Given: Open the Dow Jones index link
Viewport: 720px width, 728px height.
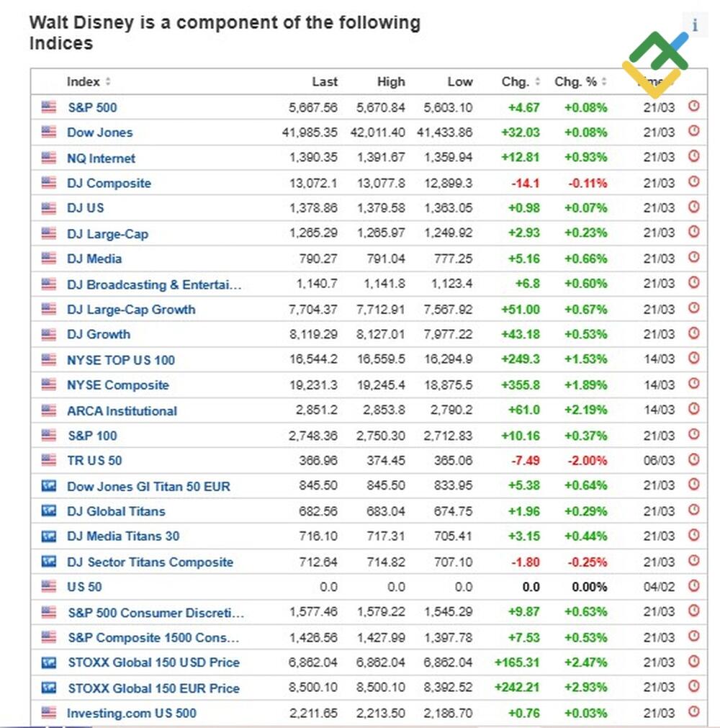Looking at the screenshot, I should click(x=100, y=132).
